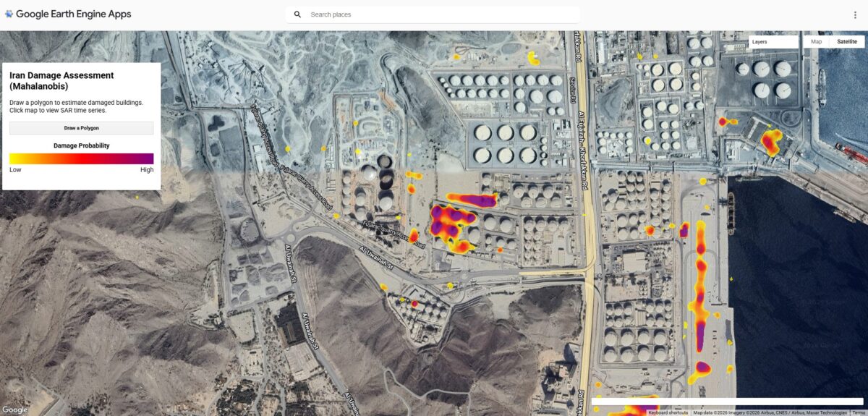Click the Iran Damage Assessment title
Image resolution: width=868 pixels, height=416 pixels.
(61, 80)
